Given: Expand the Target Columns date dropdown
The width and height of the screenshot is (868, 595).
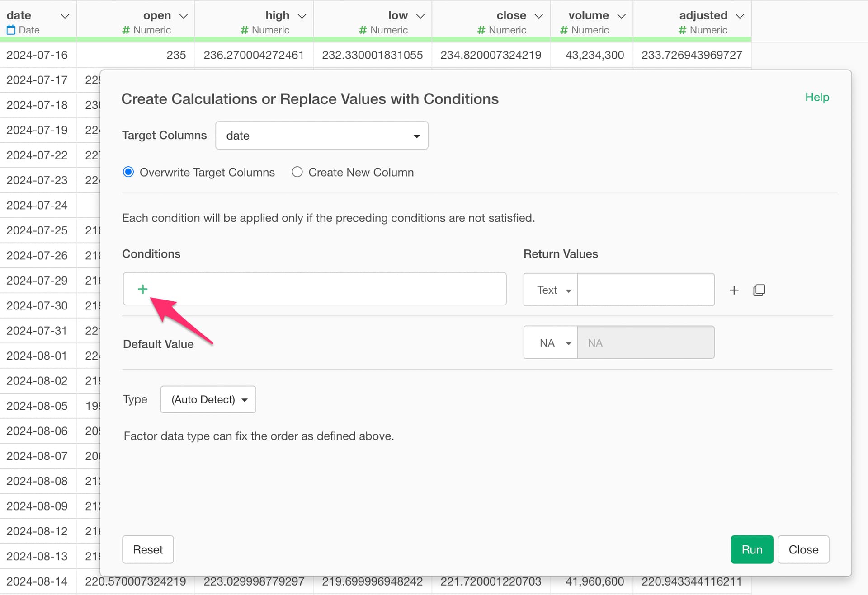Looking at the screenshot, I should click(322, 136).
